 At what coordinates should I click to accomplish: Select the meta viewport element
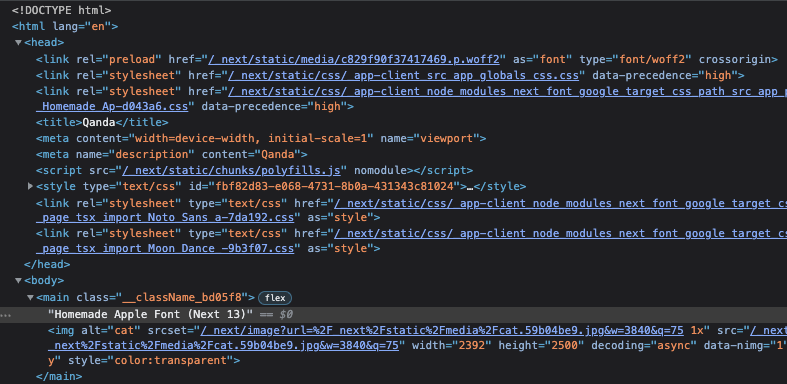(261, 138)
